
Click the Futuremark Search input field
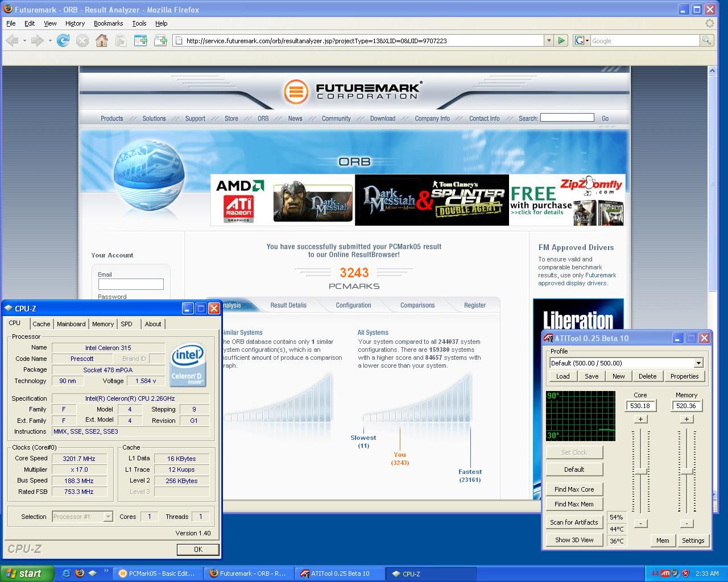click(x=567, y=118)
